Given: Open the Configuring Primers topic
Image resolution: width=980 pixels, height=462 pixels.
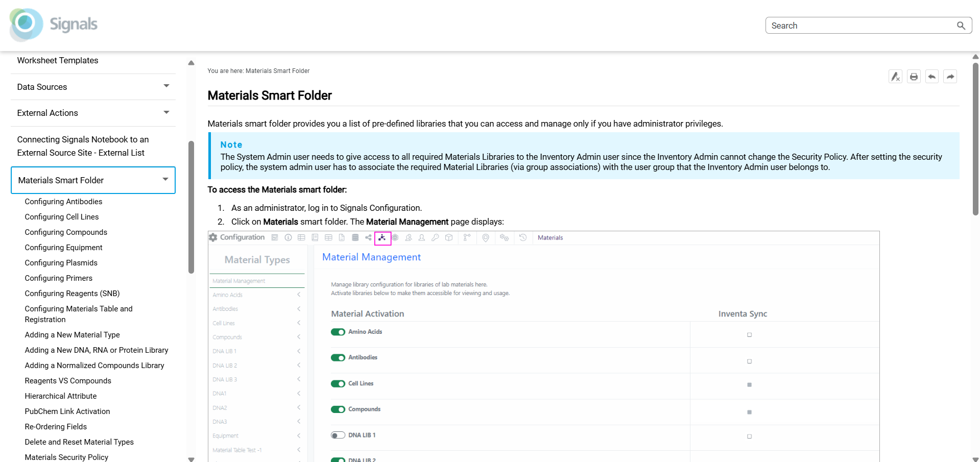Looking at the screenshot, I should pos(59,278).
